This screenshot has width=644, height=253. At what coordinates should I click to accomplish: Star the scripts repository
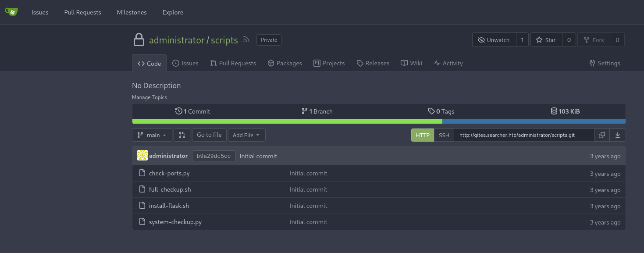(x=546, y=40)
